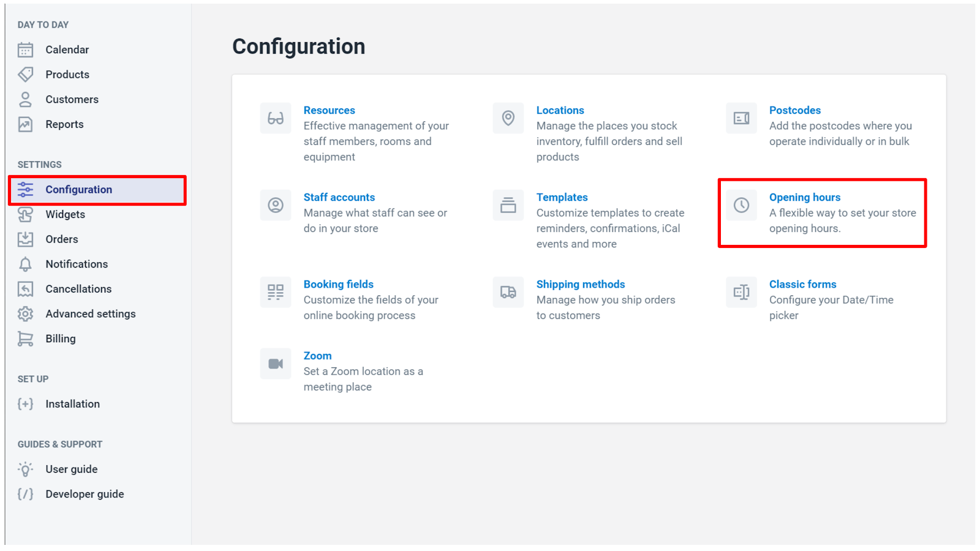Image resolution: width=980 pixels, height=551 pixels.
Task: Click the Classic forms icon
Action: point(741,292)
